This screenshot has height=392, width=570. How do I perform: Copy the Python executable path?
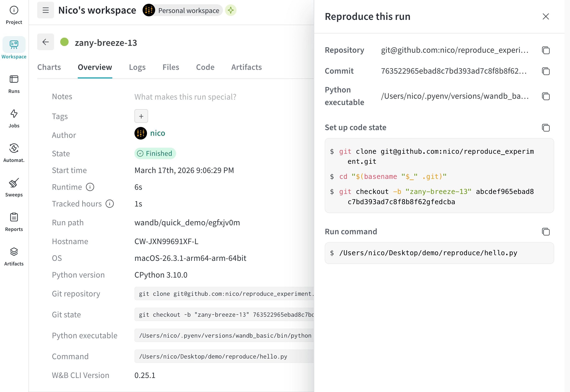click(x=546, y=96)
